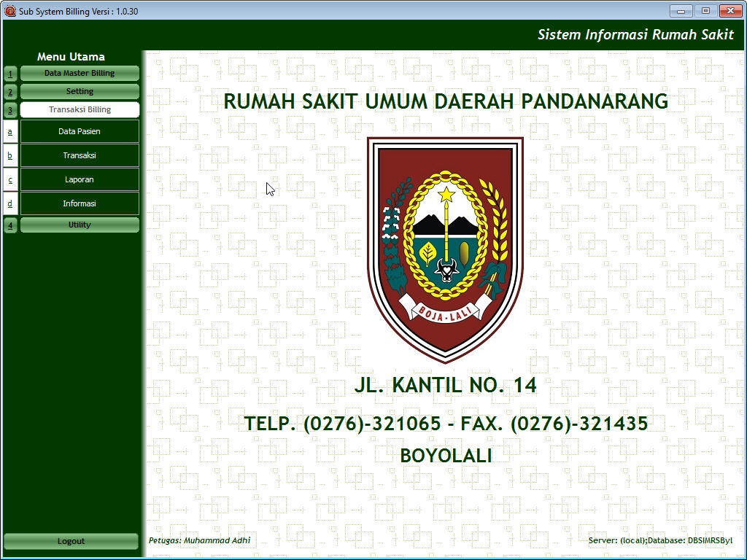Click the JL. KANTIL NO. 14 address
The height and width of the screenshot is (560, 747).
446,385
